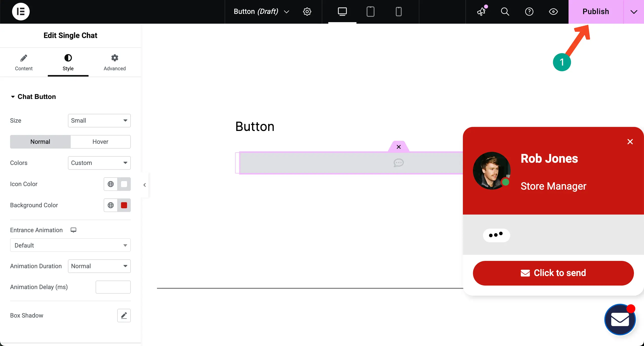Open page settings gear icon

[x=307, y=12]
